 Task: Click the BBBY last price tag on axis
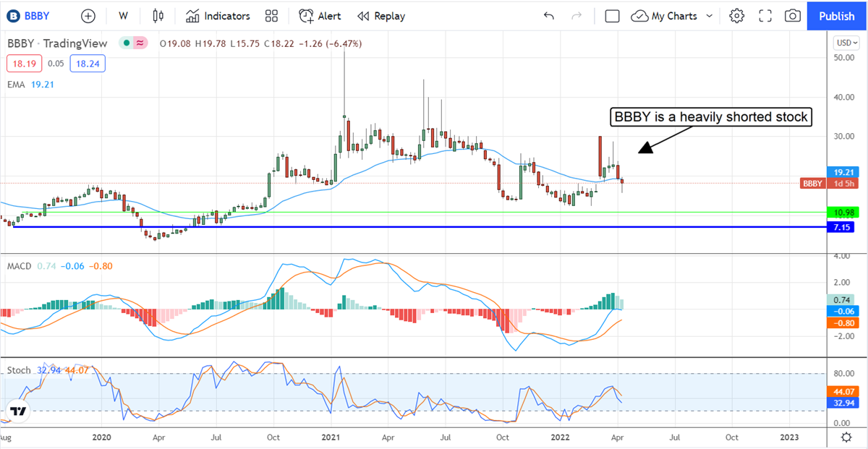[812, 184]
